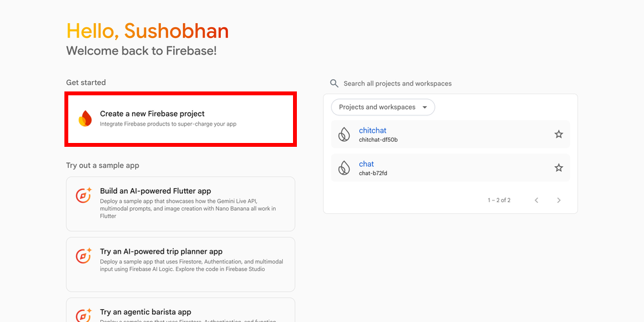Go to next page of projects

(x=559, y=200)
